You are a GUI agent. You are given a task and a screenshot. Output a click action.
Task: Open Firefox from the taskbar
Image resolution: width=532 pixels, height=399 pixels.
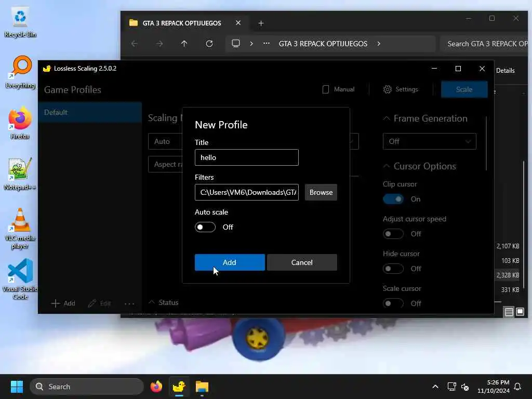tap(156, 387)
